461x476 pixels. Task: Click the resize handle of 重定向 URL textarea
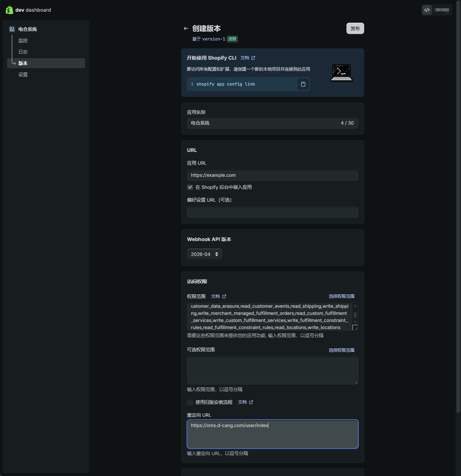tap(356, 446)
